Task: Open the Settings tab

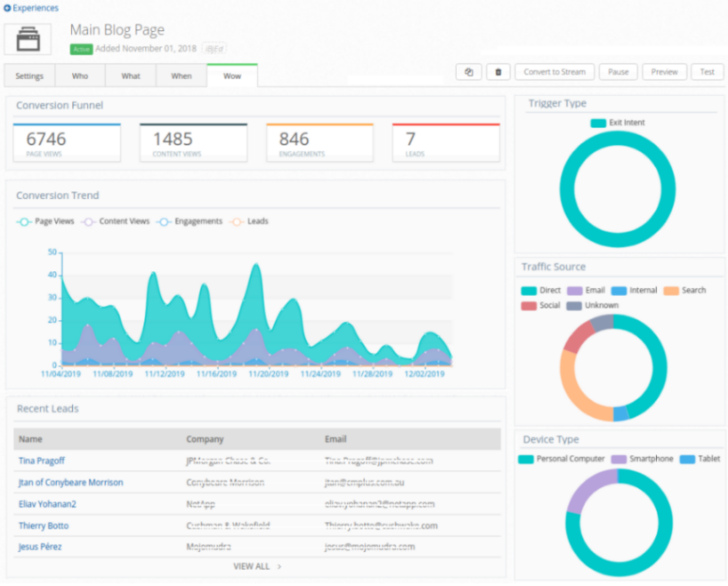Action: click(x=29, y=76)
